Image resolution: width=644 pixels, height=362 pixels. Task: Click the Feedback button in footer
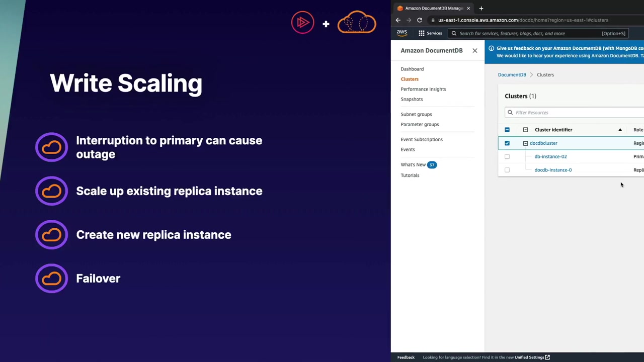(x=406, y=357)
